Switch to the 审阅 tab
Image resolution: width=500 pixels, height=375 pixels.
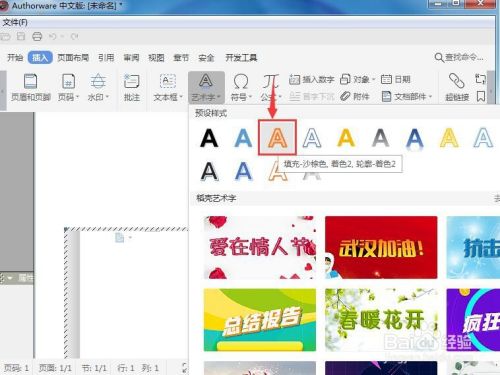pos(131,57)
